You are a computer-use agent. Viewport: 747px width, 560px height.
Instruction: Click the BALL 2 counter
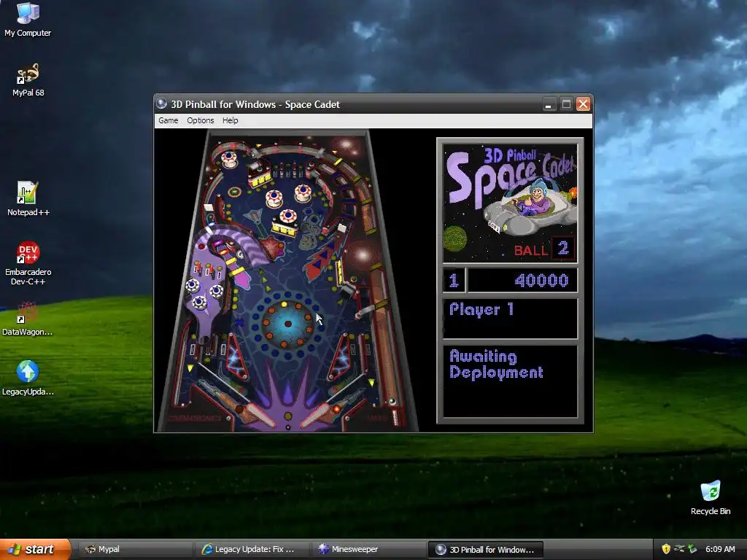pyautogui.click(x=544, y=249)
